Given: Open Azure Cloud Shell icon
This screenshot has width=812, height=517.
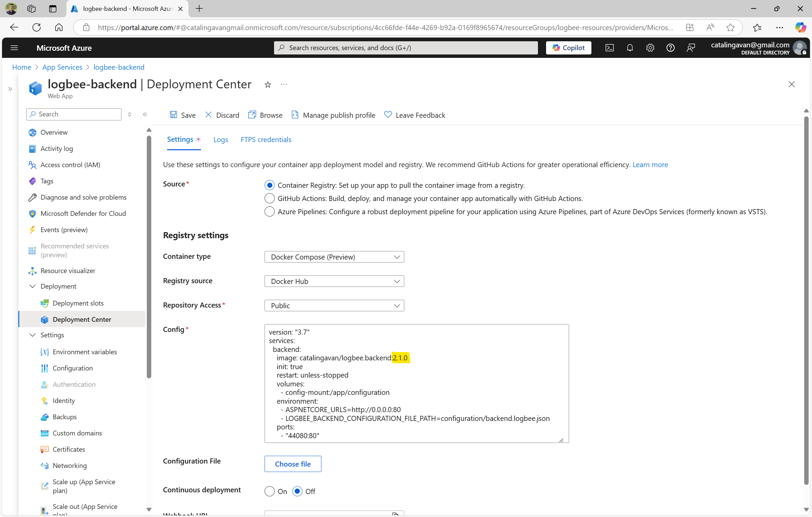Looking at the screenshot, I should click(609, 48).
